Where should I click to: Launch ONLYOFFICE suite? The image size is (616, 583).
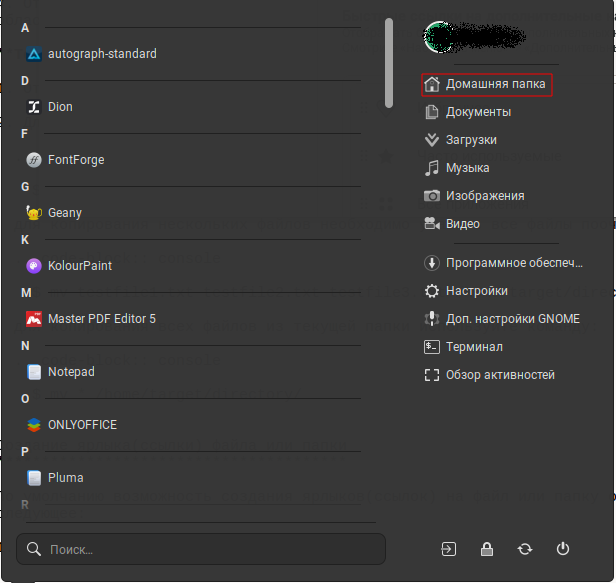click(x=82, y=425)
